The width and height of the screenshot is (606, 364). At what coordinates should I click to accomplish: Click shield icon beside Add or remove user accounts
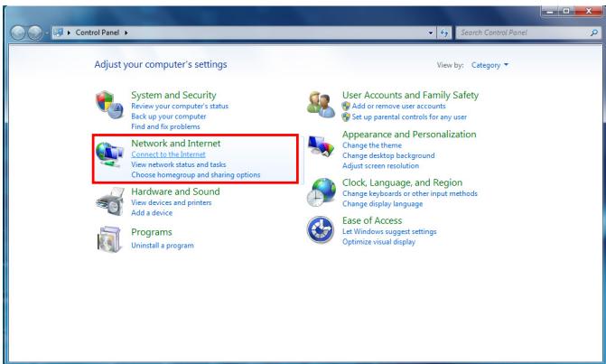[346, 107]
